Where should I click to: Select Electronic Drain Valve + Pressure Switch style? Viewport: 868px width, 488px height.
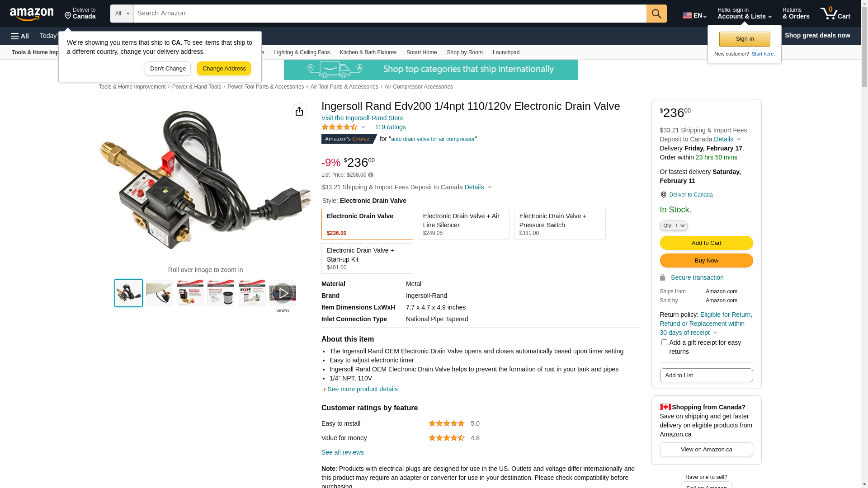(560, 224)
